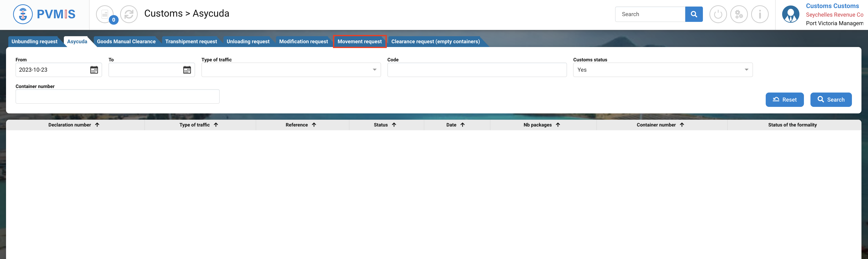This screenshot has height=259, width=868.
Task: Open the Goods Manual Clearance tab
Action: tap(126, 41)
